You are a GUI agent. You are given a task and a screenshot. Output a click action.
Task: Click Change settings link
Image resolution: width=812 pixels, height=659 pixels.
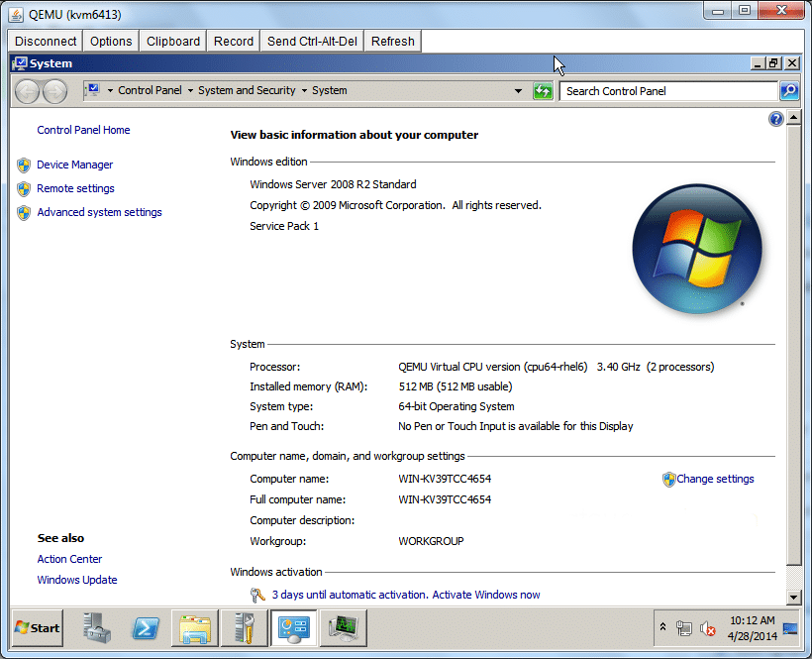[715, 479]
